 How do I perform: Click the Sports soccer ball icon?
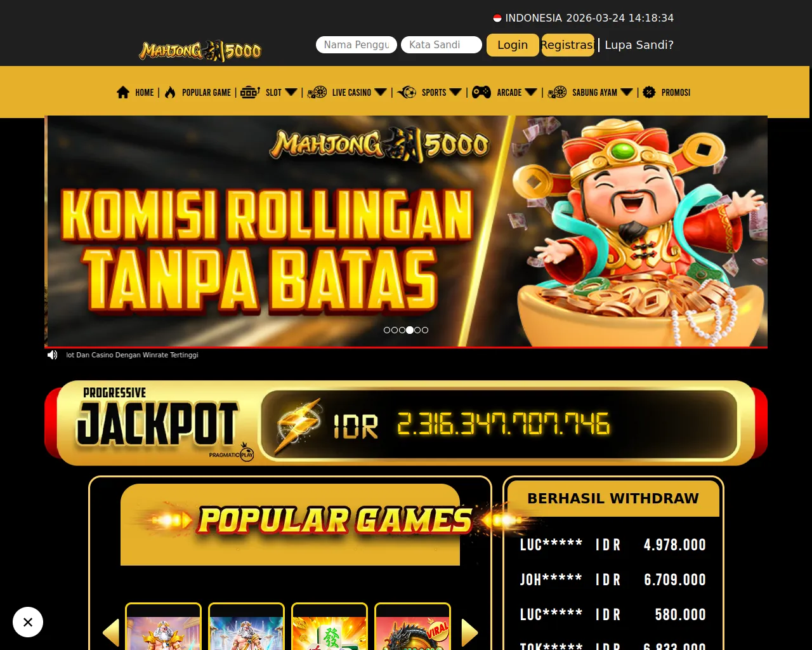pos(407,92)
